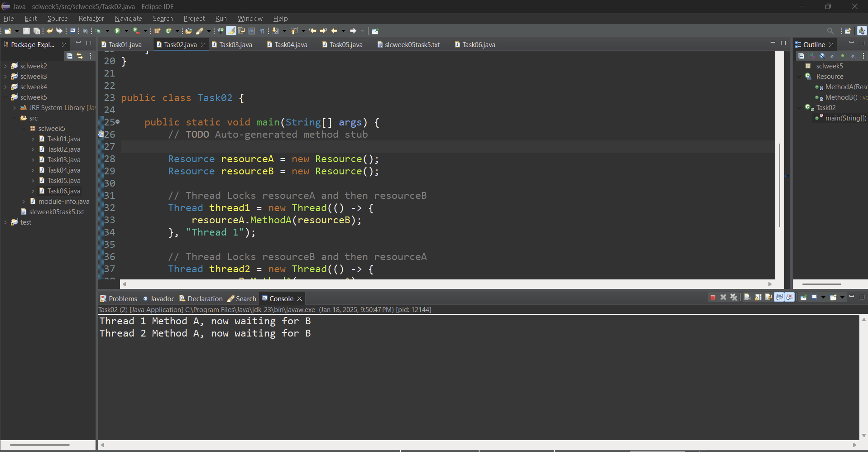The width and height of the screenshot is (868, 452).
Task: Open the Refactor menu
Action: (x=91, y=19)
